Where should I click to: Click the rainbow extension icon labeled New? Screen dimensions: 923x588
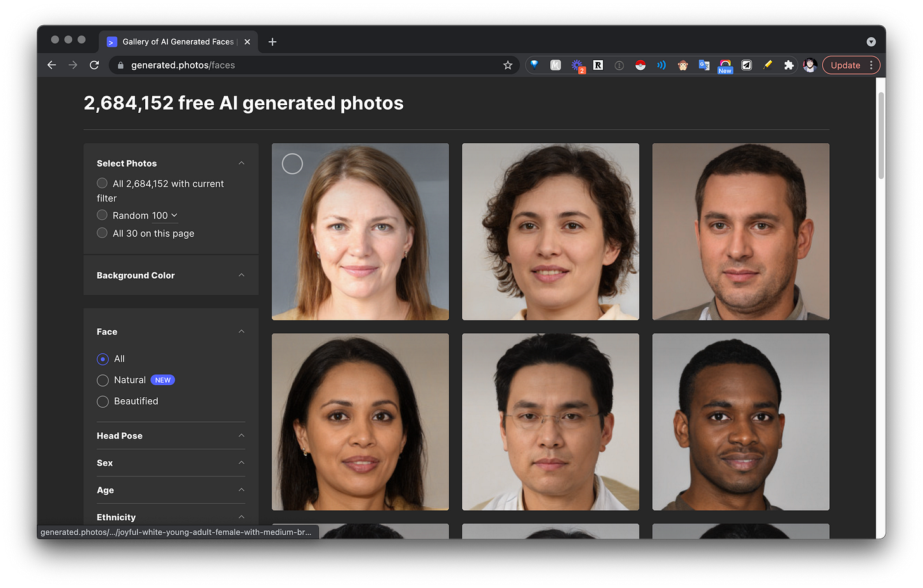[725, 66]
